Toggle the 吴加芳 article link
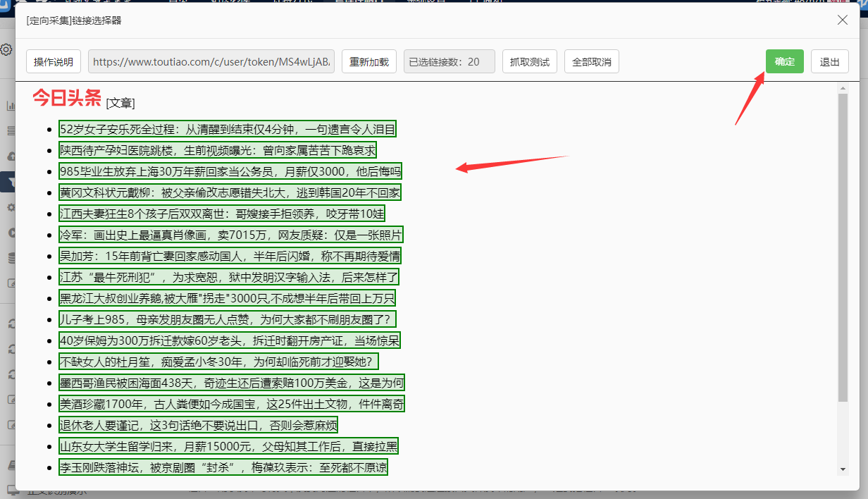868x499 pixels. coord(230,256)
